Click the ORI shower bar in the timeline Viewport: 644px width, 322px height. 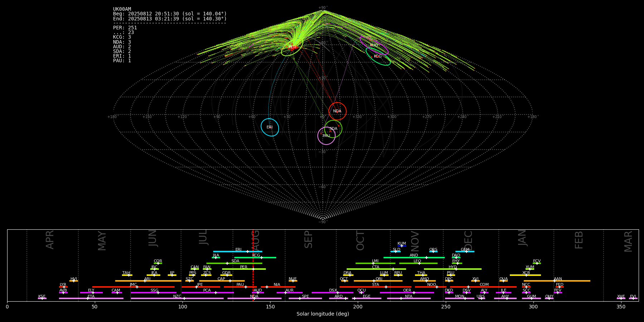pyautogui.click(x=378, y=281)
